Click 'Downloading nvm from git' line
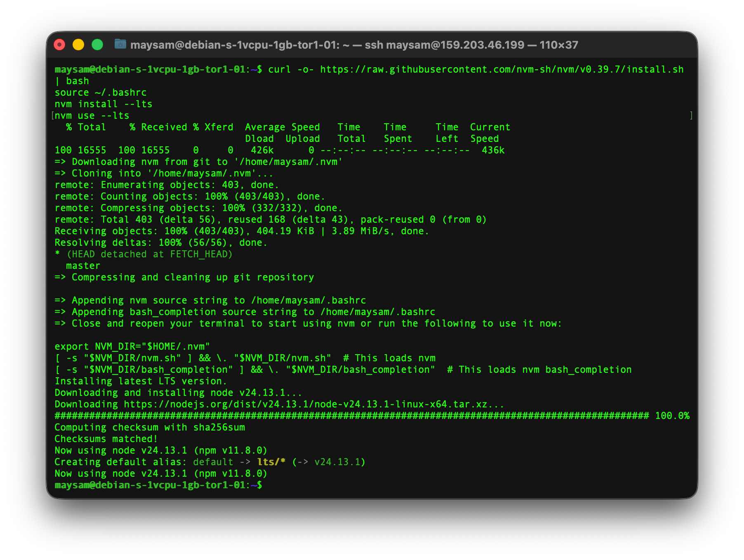 pos(198,162)
